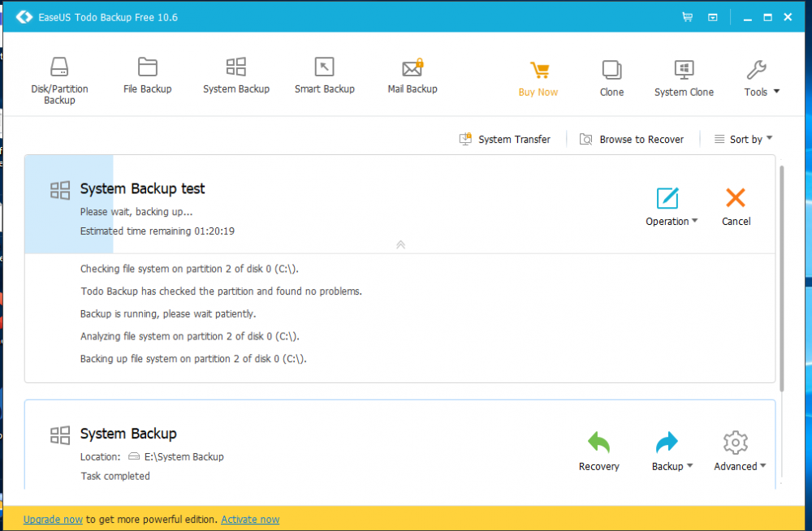
Task: Open the Clone tool
Action: click(x=611, y=79)
